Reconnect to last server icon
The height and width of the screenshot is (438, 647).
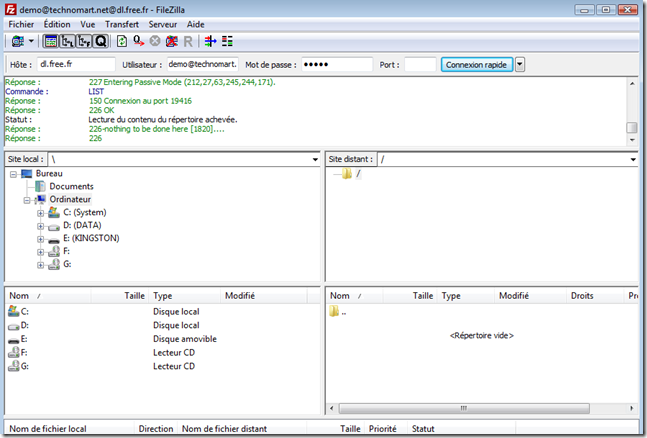(x=188, y=41)
